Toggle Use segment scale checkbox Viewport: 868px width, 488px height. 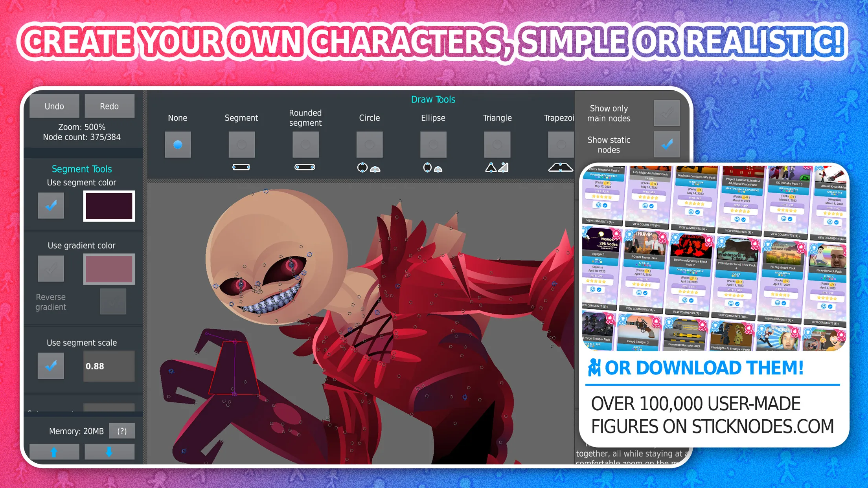[x=51, y=367]
